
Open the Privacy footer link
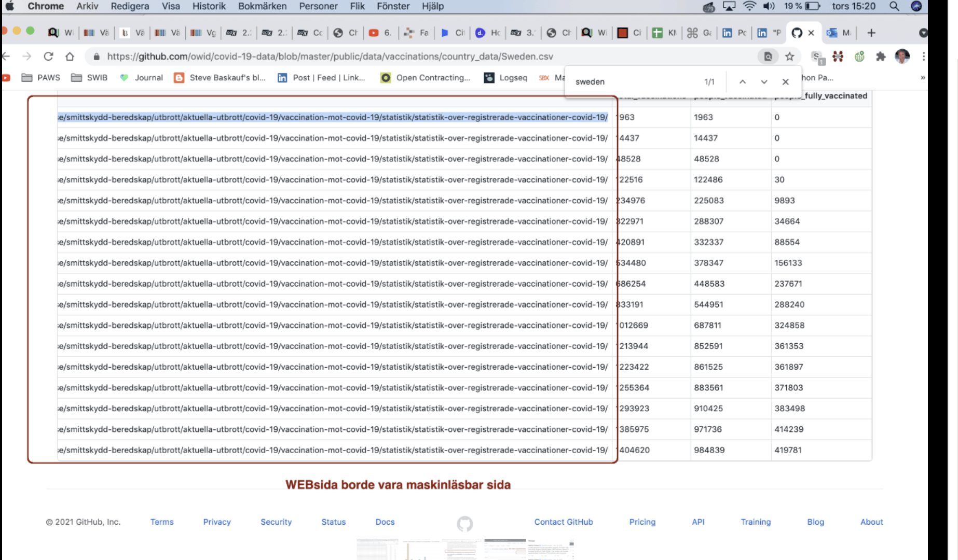216,522
